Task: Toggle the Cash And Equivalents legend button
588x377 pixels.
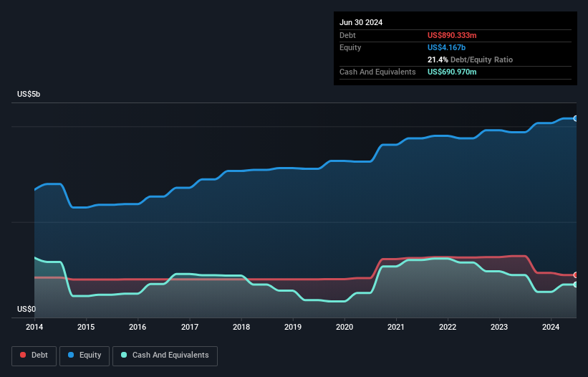Action: coord(165,355)
